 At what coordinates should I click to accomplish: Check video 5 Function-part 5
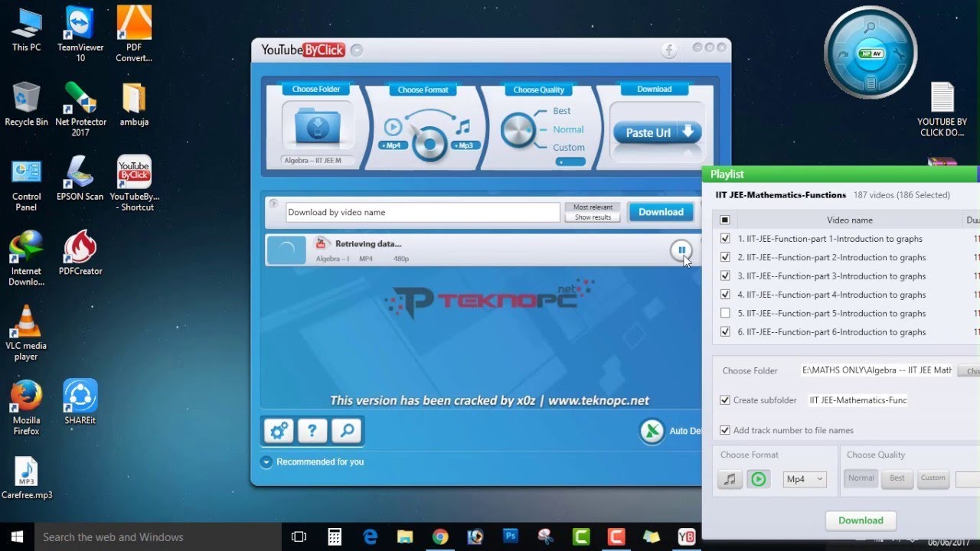click(725, 313)
